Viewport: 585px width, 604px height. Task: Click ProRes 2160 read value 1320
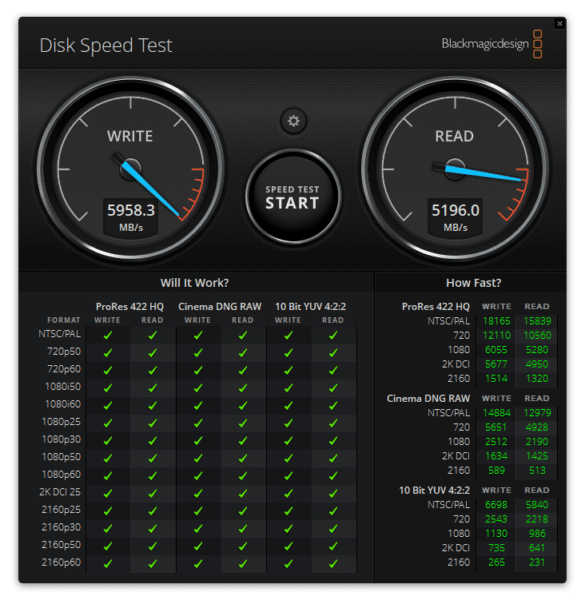pos(537,378)
